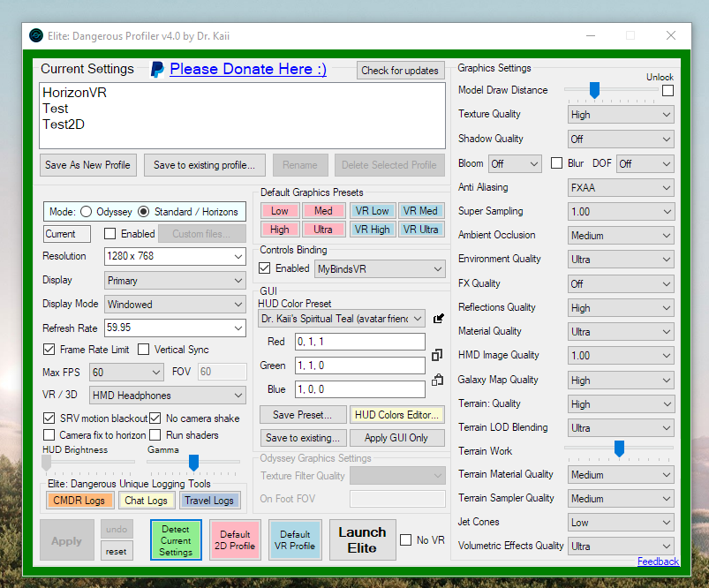
Task: Enable Vertical Sync checkbox
Action: 143,350
